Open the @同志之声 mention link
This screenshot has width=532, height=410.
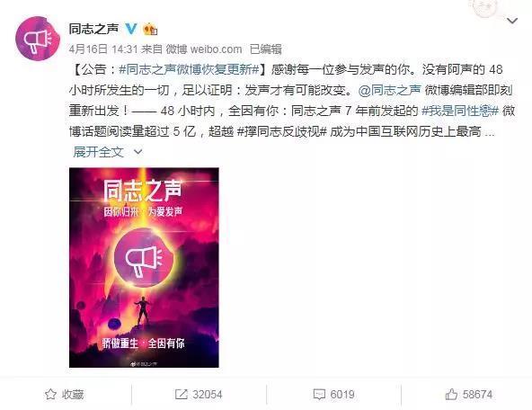click(389, 90)
